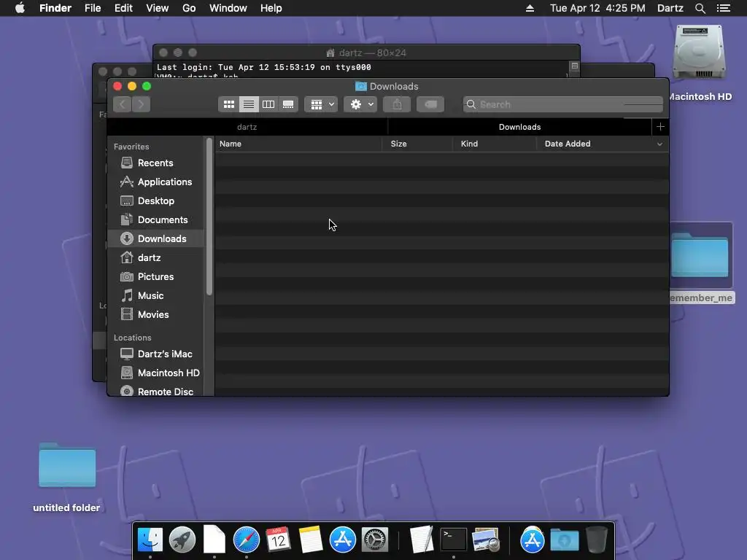Open Terminal from the Dock

coord(453,540)
